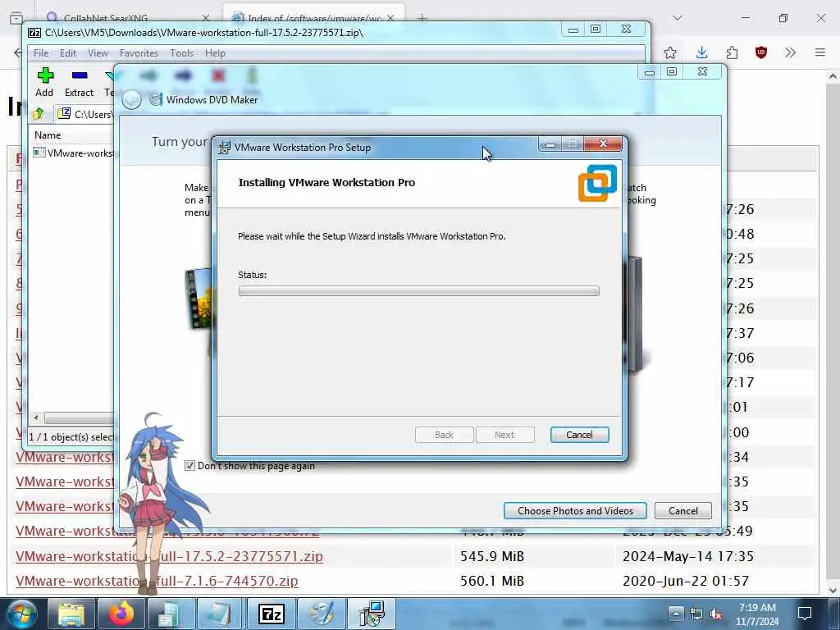The width and height of the screenshot is (840, 630).
Task: Click the up-folder icon in 7-Zip
Action: [x=38, y=113]
